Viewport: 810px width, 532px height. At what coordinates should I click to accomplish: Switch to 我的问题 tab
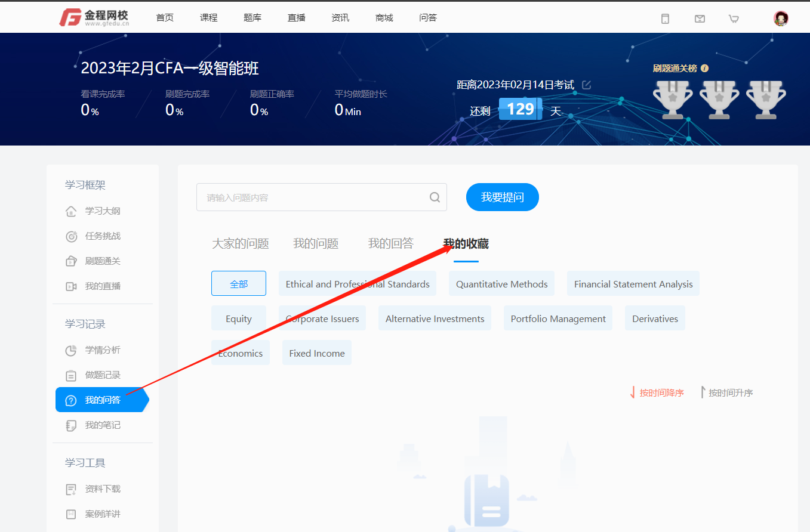click(316, 243)
